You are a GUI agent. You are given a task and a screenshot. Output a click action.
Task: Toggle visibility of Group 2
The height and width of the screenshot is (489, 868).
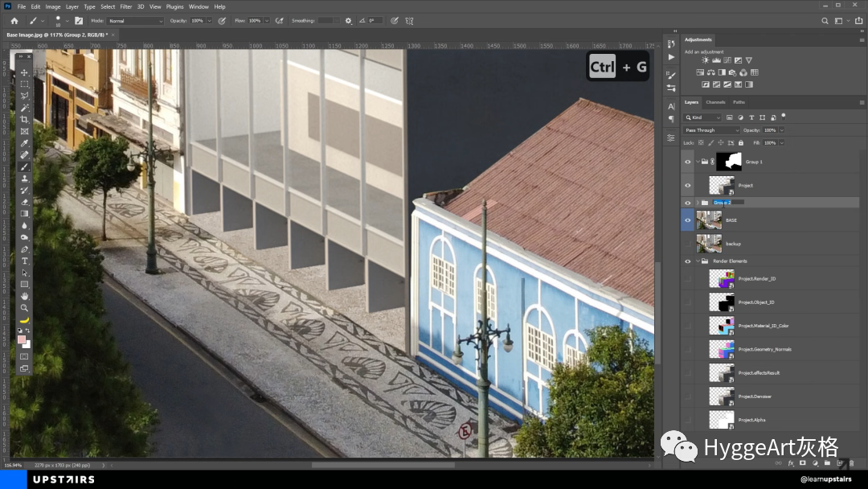coord(687,203)
